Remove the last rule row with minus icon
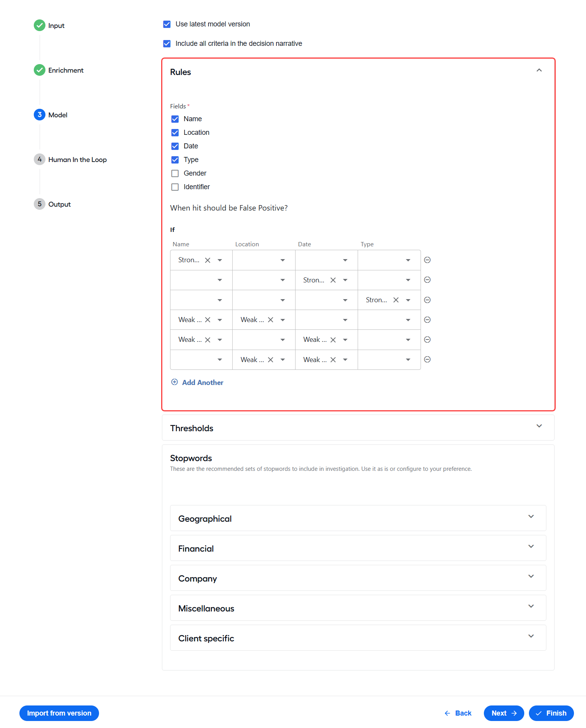Image resolution: width=586 pixels, height=728 pixels. 427,359
